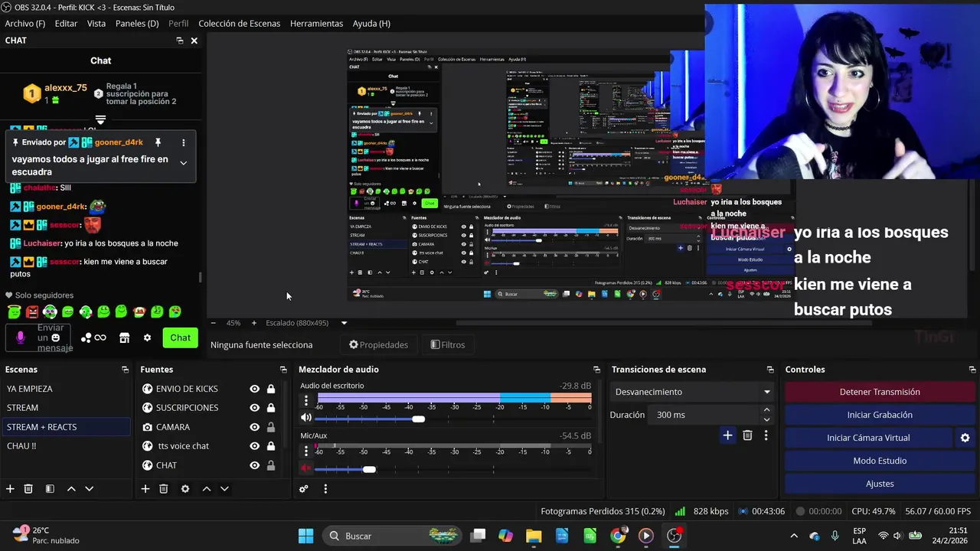The image size is (980, 551).
Task: Open the Herramientas menu
Action: pyautogui.click(x=316, y=24)
